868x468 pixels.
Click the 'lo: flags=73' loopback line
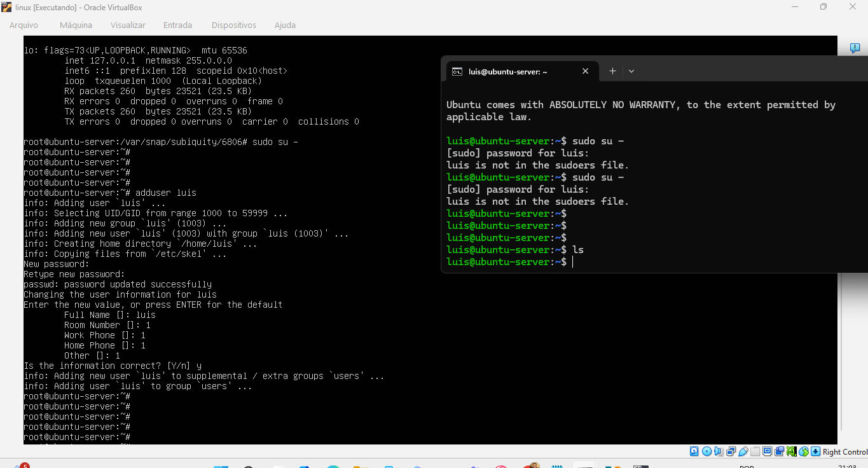(x=135, y=50)
